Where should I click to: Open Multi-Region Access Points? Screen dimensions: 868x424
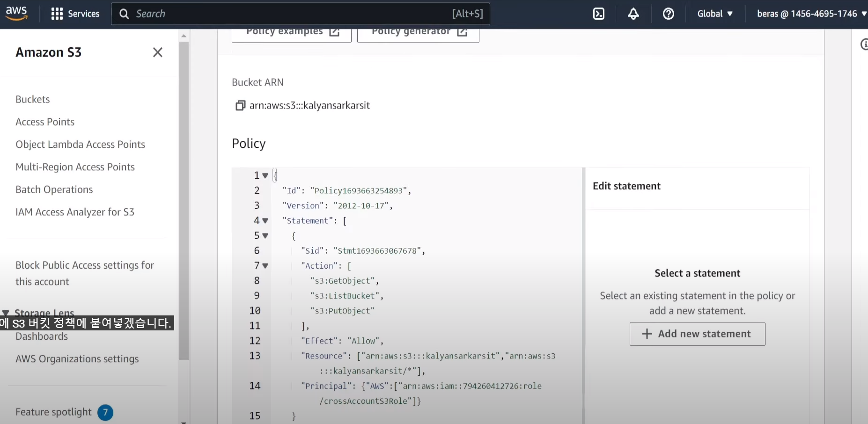click(x=75, y=167)
